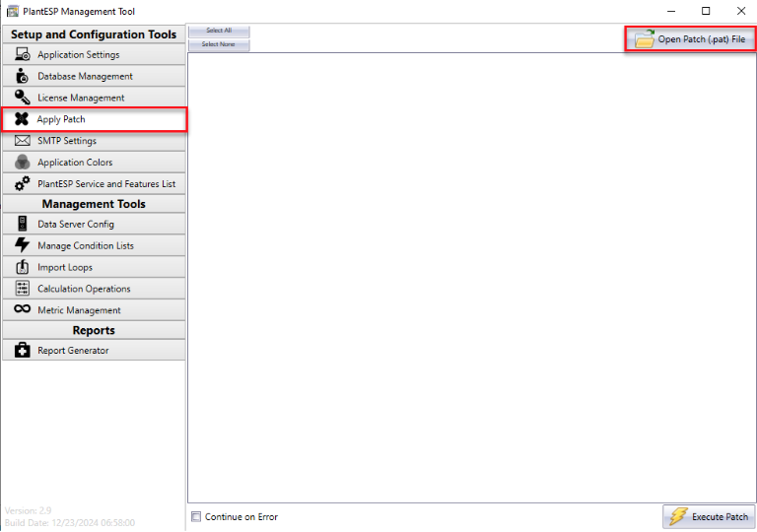Click the Import Loops icon

point(23,266)
